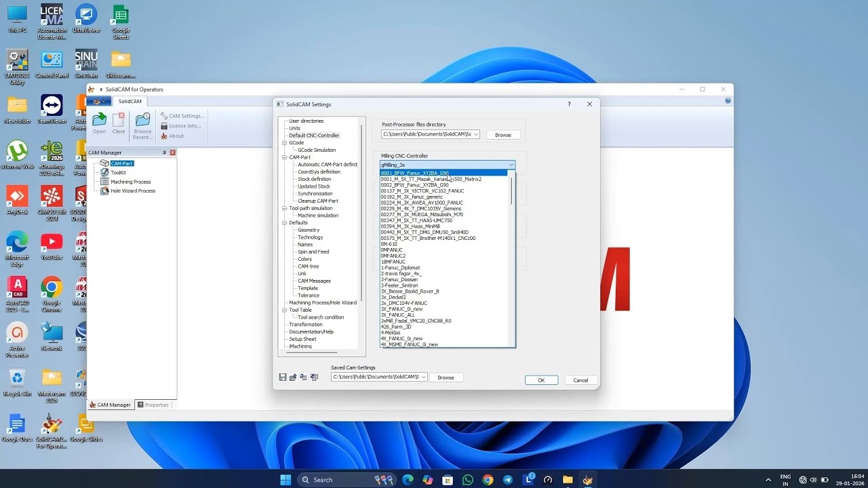868x488 pixels.
Task: Click the Open CAM-Part ribbon icon
Action: pos(100,121)
